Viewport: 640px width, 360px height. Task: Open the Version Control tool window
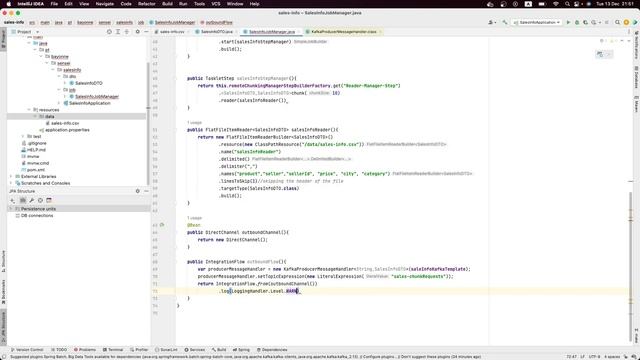coord(27,350)
